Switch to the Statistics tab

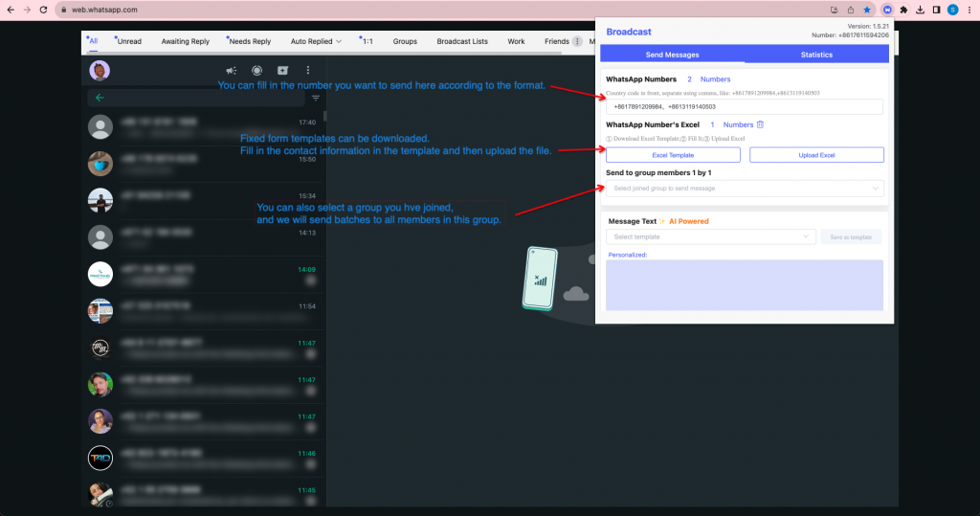[x=816, y=55]
